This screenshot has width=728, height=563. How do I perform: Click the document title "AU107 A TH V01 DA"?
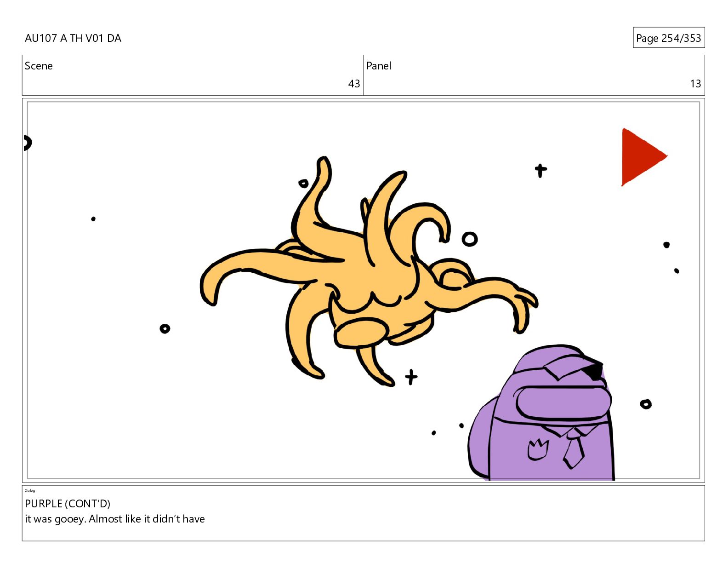point(73,38)
